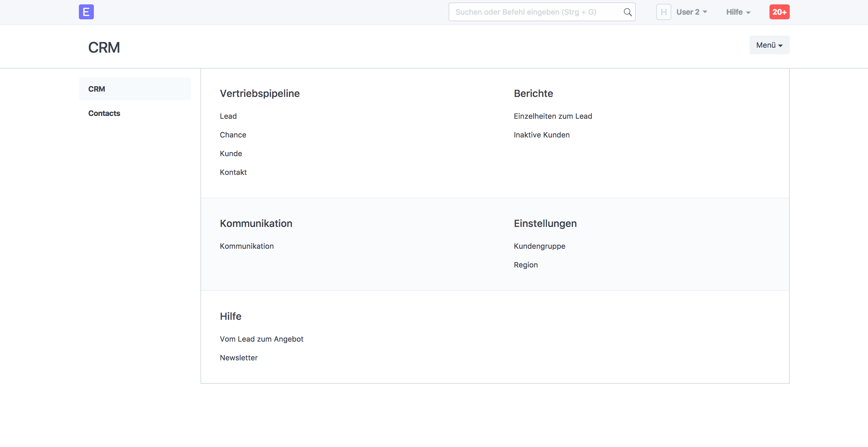The height and width of the screenshot is (447, 868).
Task: Open notifications via the red badge icon
Action: [x=779, y=12]
